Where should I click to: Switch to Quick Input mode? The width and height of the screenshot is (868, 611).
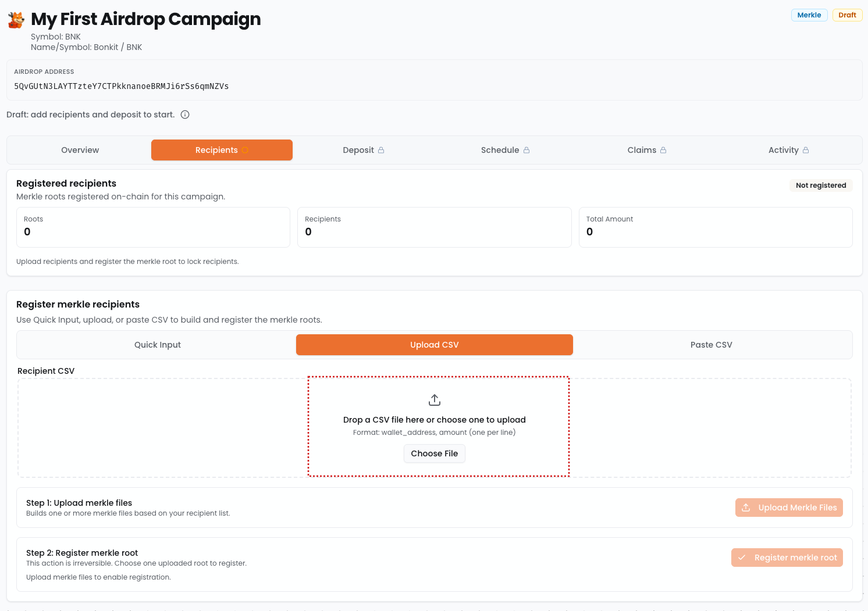tap(157, 345)
